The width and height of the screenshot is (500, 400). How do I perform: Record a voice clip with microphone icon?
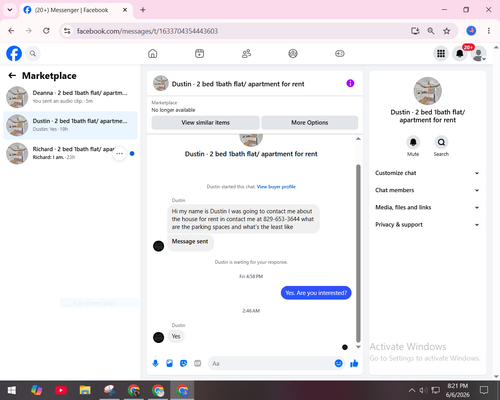point(155,363)
